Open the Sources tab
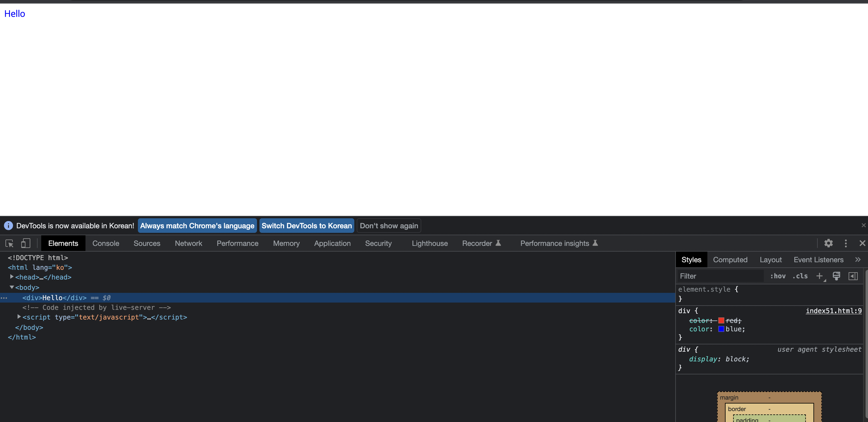Viewport: 868px width, 422px height. pyautogui.click(x=147, y=243)
